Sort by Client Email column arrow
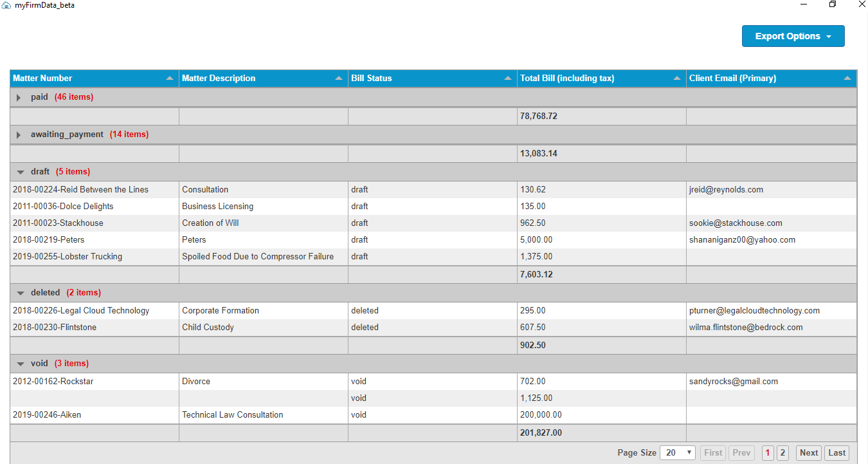The height and width of the screenshot is (464, 868). [x=847, y=79]
